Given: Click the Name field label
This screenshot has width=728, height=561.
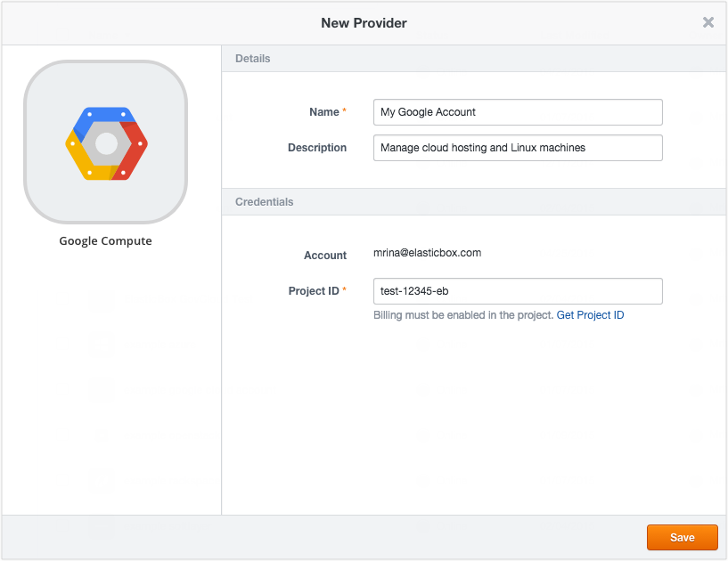Looking at the screenshot, I should pyautogui.click(x=324, y=112).
